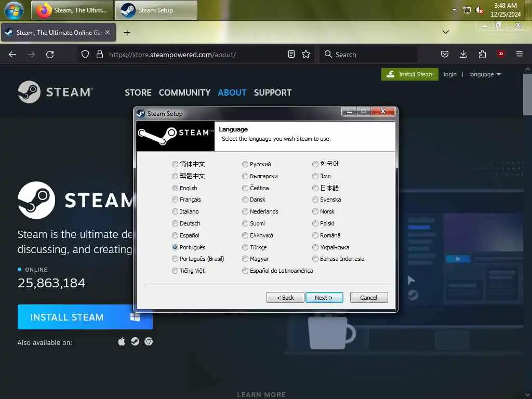532x399 pixels.
Task: Cancel the Steam Setup wizard
Action: 369,298
